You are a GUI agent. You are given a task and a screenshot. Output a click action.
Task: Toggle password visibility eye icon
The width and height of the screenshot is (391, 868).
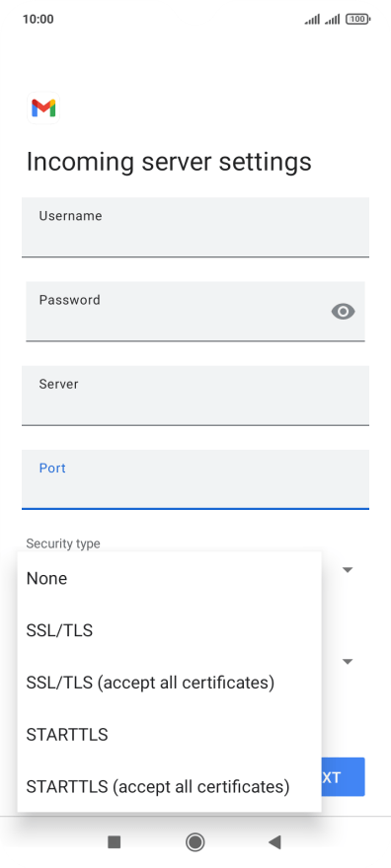(343, 312)
